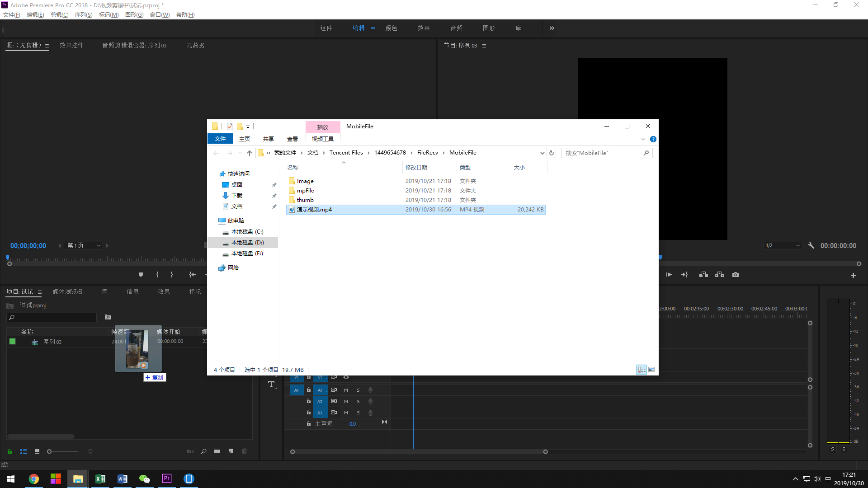Click Tencent Files in breadcrumb path
Viewport: 868px width, 488px height.
pyautogui.click(x=346, y=153)
